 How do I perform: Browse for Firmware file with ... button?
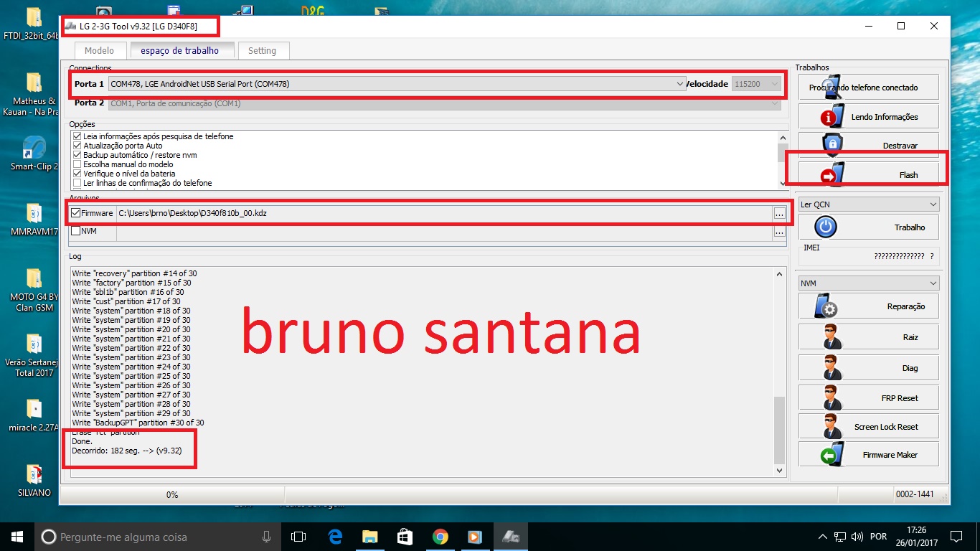click(779, 213)
